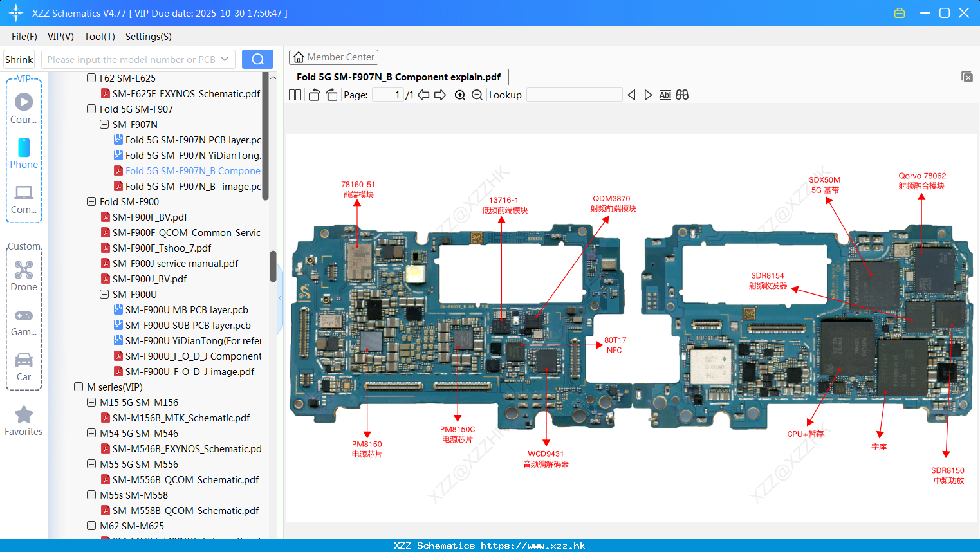Collapse the F62 SM-E625 tree node

tap(91, 78)
